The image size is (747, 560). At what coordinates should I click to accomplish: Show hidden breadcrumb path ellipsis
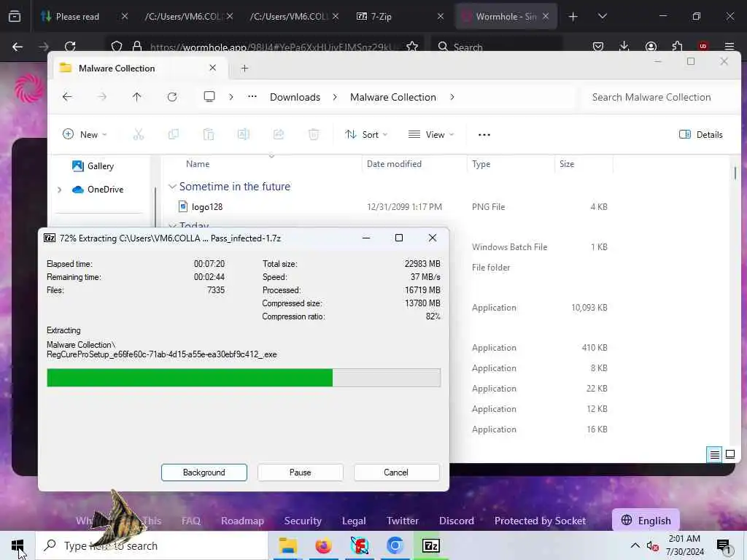tap(252, 97)
